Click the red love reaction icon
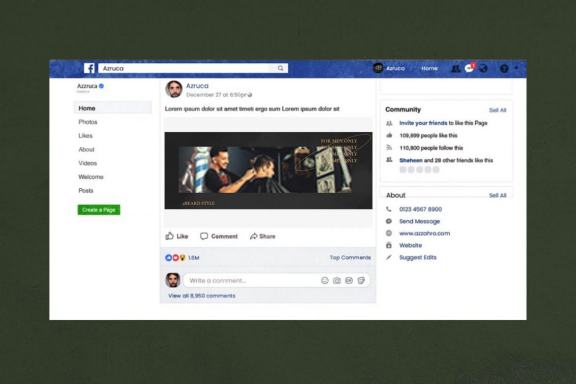The height and width of the screenshot is (384, 576). click(175, 258)
